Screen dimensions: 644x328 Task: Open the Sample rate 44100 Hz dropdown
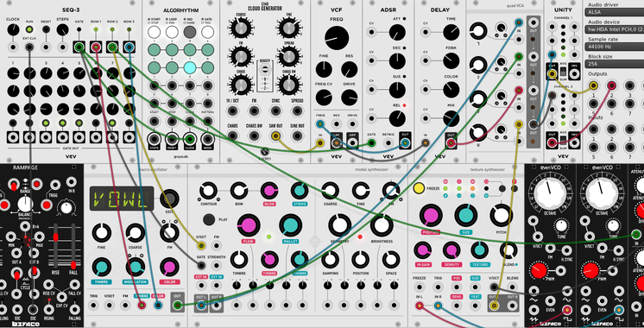pyautogui.click(x=615, y=47)
